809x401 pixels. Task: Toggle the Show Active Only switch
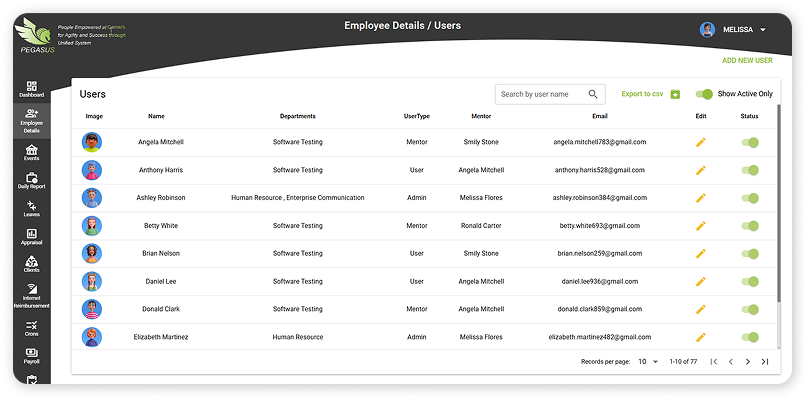coord(704,94)
